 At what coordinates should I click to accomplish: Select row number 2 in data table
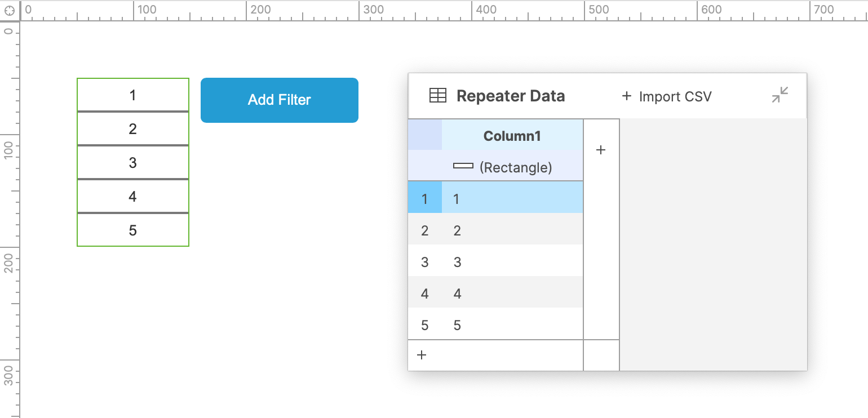tap(424, 230)
